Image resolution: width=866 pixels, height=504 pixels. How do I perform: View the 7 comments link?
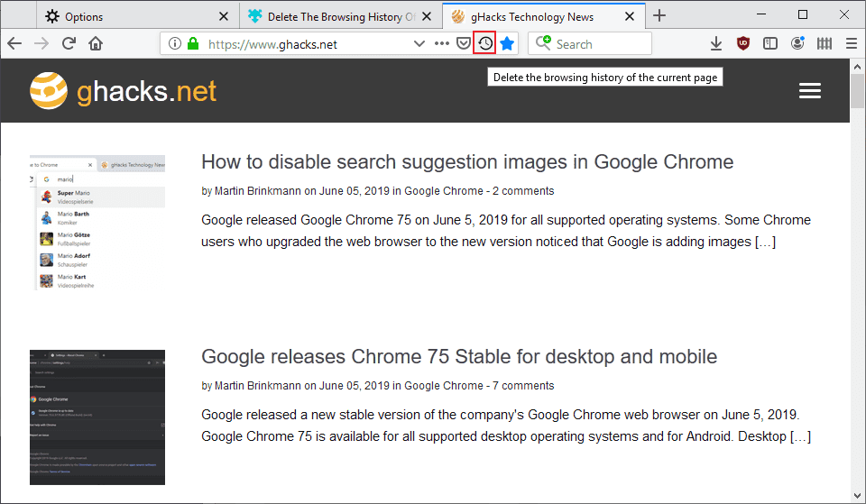[x=523, y=386]
